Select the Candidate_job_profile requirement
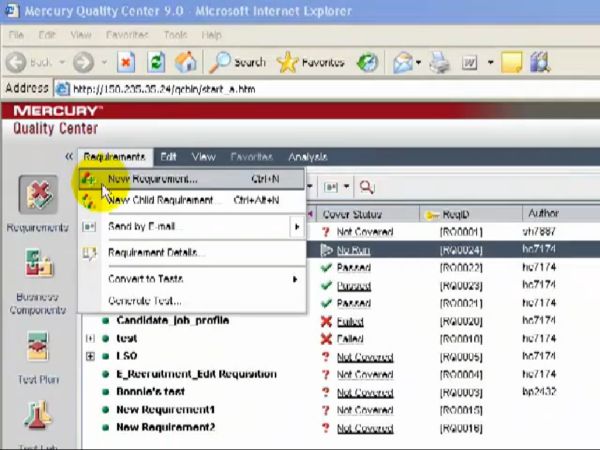The width and height of the screenshot is (600, 450). point(173,320)
